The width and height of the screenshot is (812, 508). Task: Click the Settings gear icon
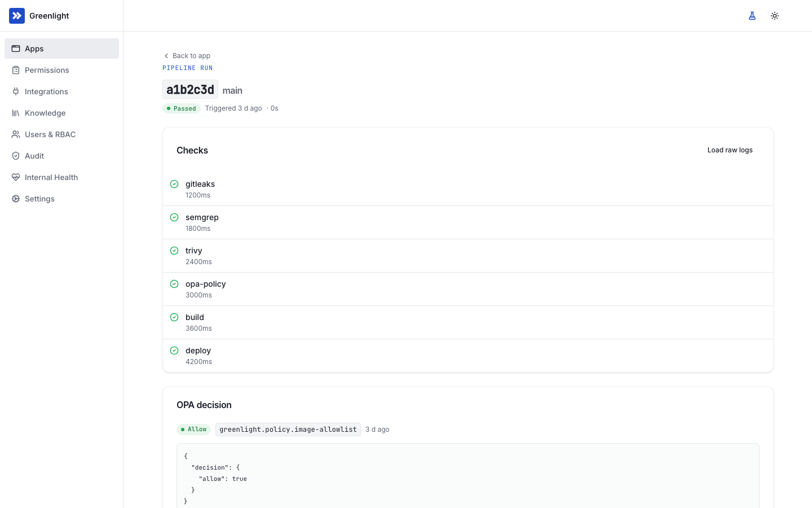click(x=16, y=199)
